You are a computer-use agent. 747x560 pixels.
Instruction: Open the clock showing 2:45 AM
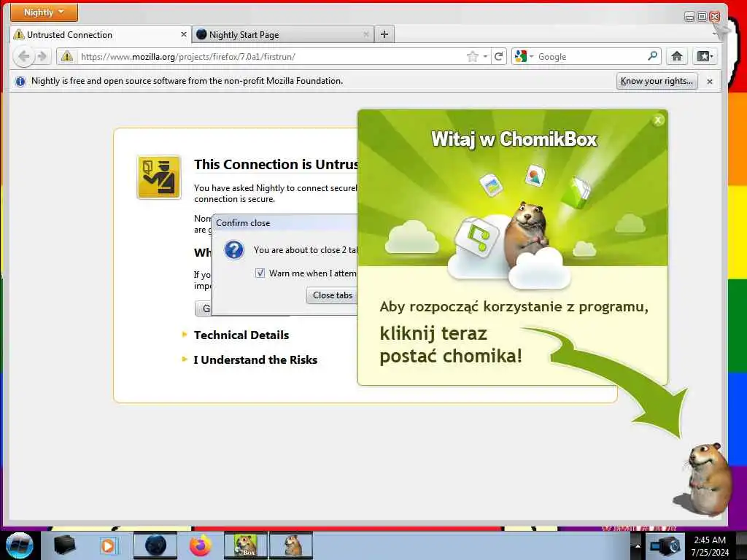click(x=710, y=546)
